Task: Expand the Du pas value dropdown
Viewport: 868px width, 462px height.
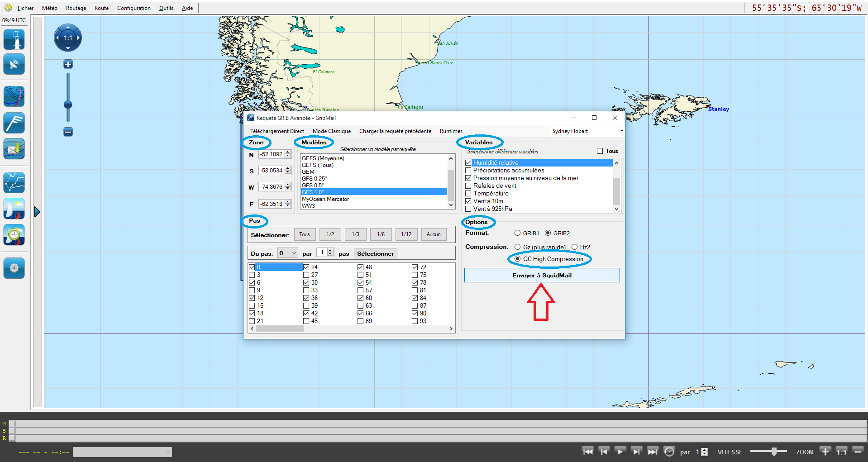Action: [x=294, y=253]
